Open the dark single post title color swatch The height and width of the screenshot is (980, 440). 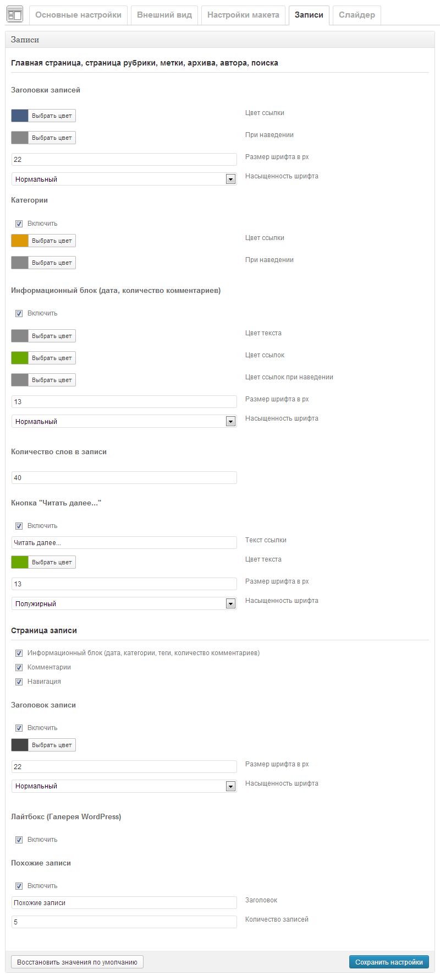pyautogui.click(x=20, y=745)
